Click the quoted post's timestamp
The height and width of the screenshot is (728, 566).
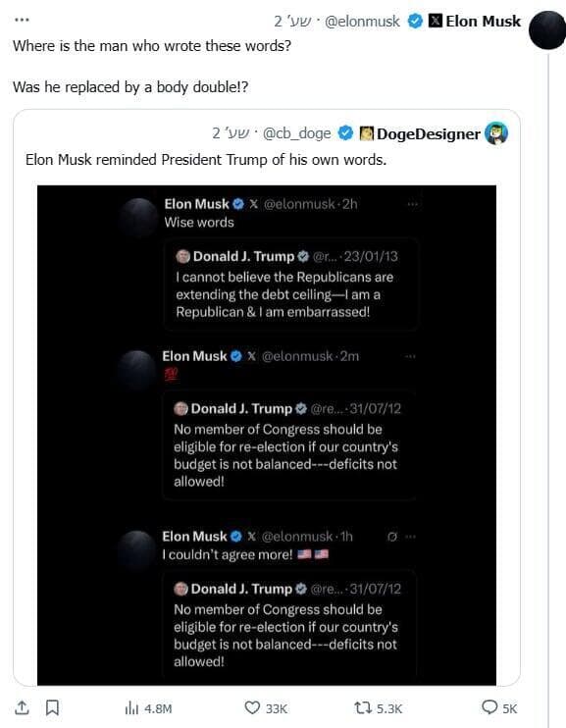[x=231, y=133]
